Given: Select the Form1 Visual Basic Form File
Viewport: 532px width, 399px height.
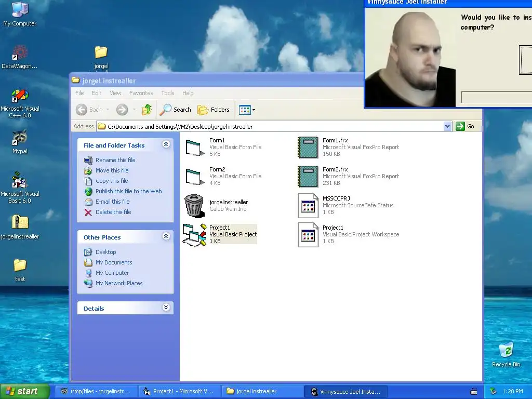Looking at the screenshot, I should pyautogui.click(x=223, y=147).
